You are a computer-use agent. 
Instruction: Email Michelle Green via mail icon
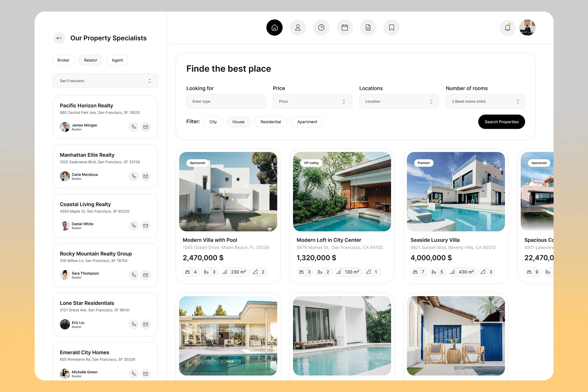tap(146, 374)
